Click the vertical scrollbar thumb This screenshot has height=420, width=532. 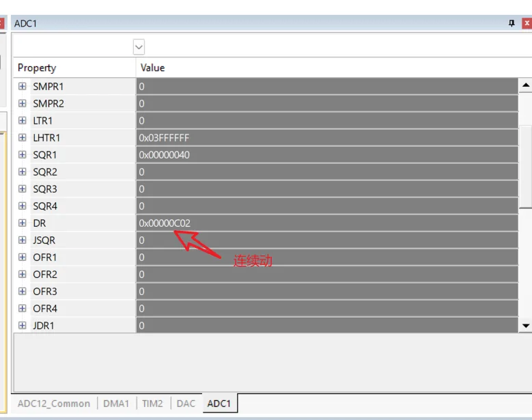pos(526,167)
